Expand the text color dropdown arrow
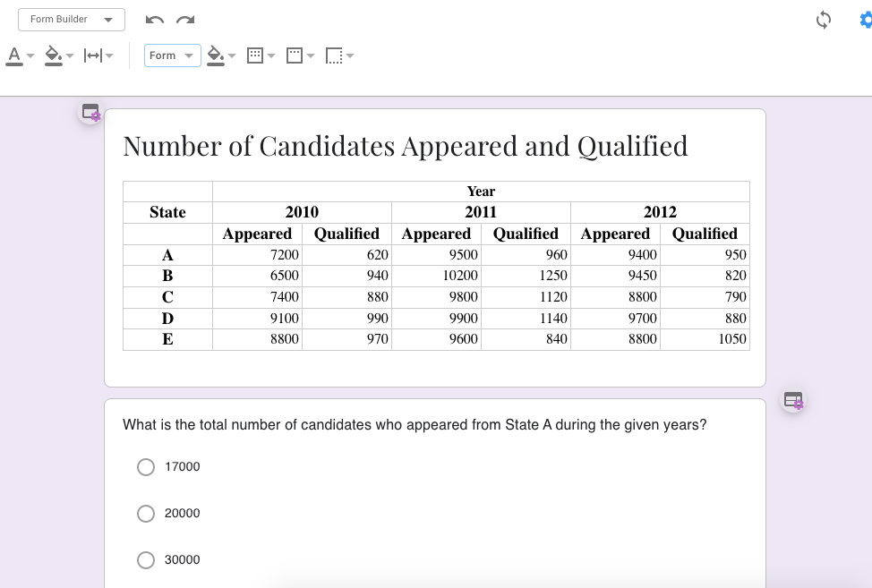 (30, 55)
